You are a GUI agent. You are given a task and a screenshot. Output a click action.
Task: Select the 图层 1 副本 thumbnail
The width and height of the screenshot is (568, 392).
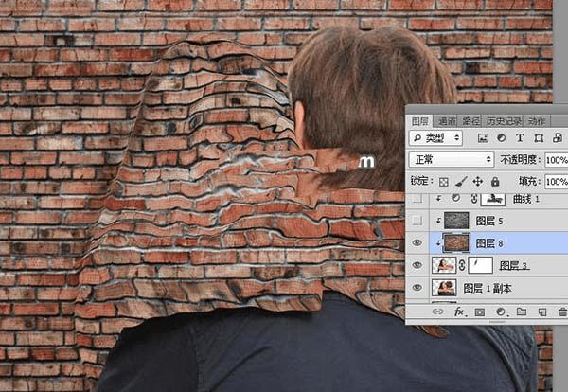click(x=444, y=288)
